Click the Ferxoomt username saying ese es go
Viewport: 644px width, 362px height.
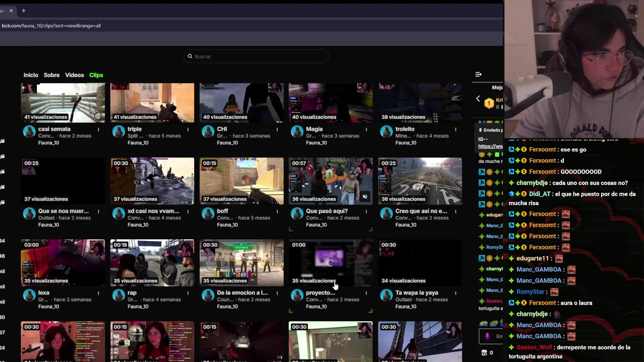coord(542,149)
